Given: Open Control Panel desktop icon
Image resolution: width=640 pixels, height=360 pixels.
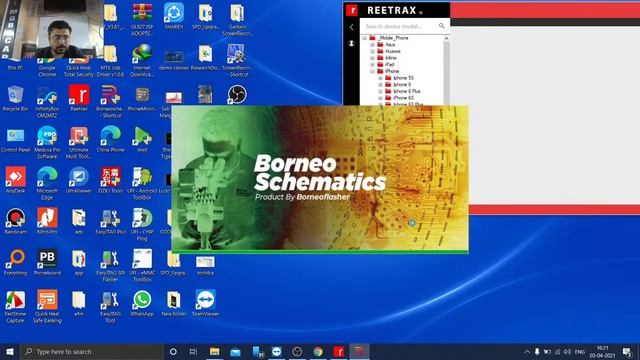Looking at the screenshot, I should [16, 139].
